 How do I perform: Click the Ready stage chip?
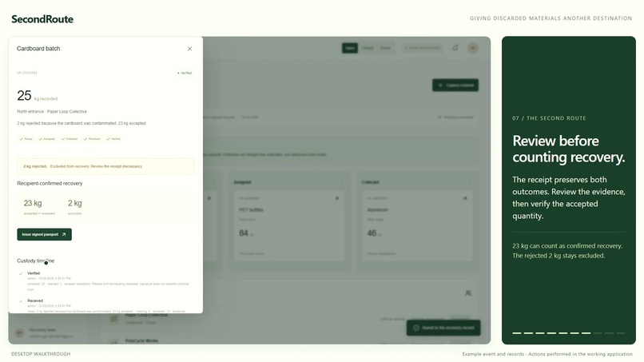(x=26, y=139)
